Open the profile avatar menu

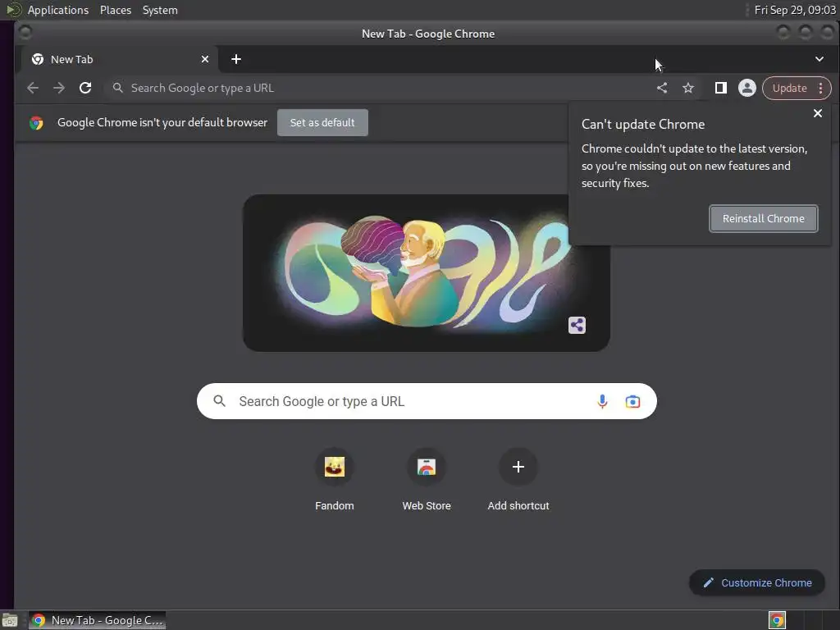(x=746, y=88)
